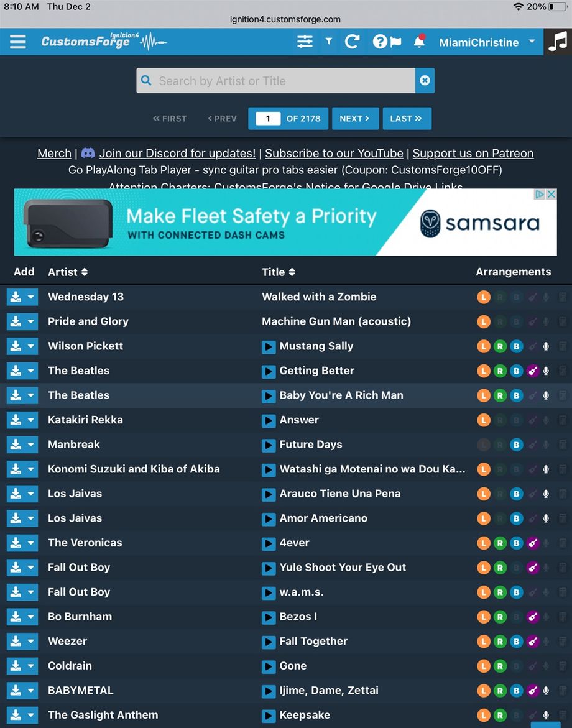The image size is (572, 728).
Task: Select the Yule Shoot Your Eye Out title
Action: click(343, 568)
